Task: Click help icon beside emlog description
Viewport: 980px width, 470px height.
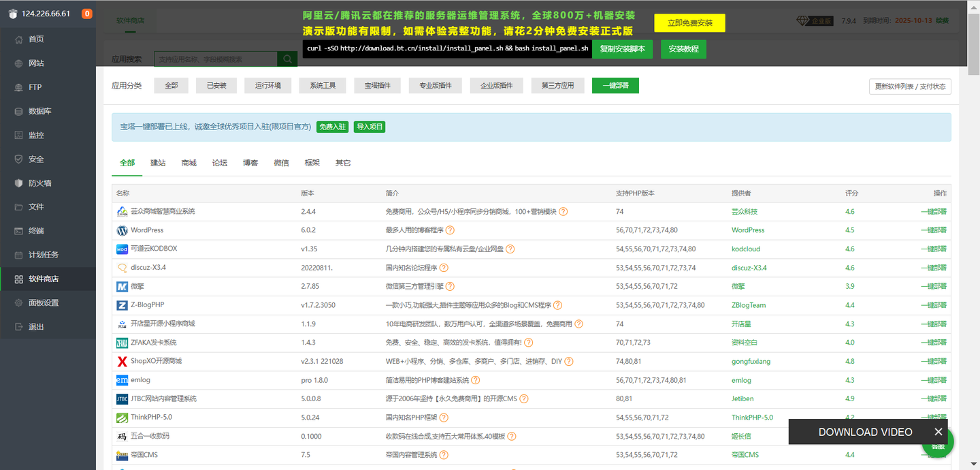Action: (x=476, y=380)
